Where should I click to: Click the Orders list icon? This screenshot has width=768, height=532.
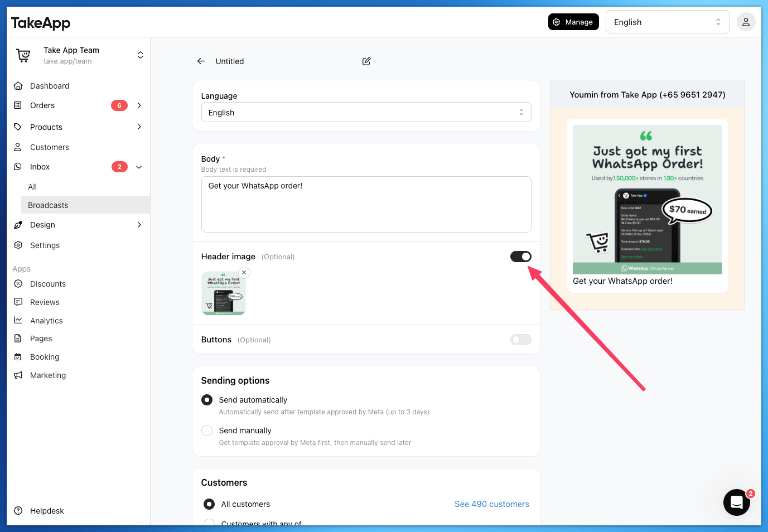(18, 105)
